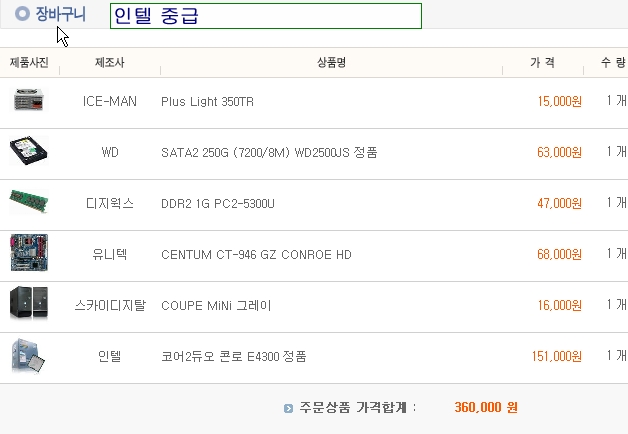
Task: Click the 장바구니 circle bullet icon
Action: (x=22, y=14)
